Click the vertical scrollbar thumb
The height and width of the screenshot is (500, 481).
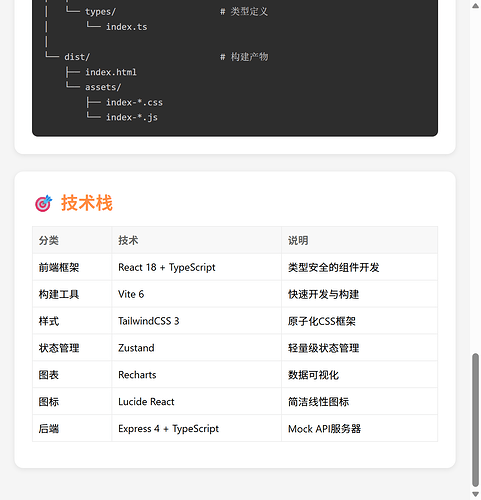(x=475, y=420)
